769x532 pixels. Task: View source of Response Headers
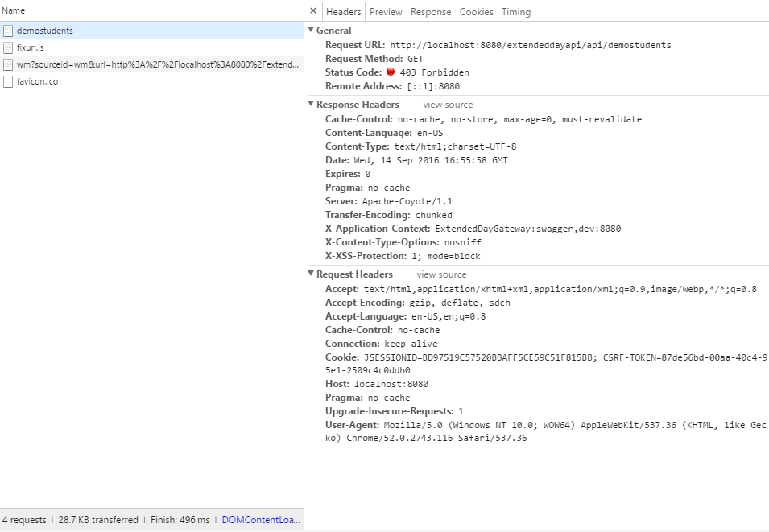pyautogui.click(x=448, y=105)
